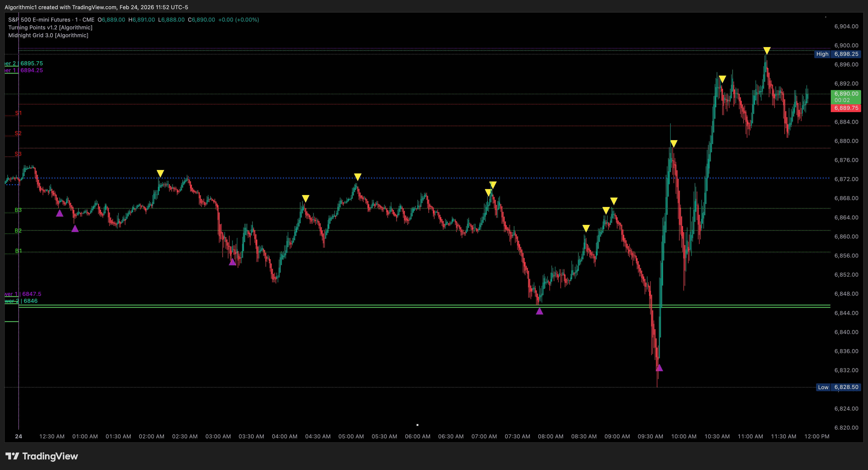Screen dimensions: 868x470
Task: Select the purple triangle near 01:00 AM
Action: pyautogui.click(x=75, y=229)
